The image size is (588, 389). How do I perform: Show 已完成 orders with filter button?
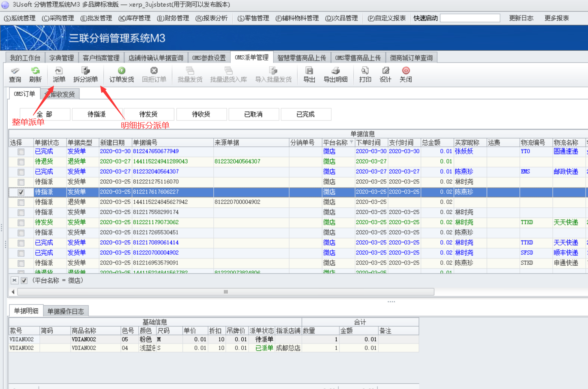(x=305, y=114)
